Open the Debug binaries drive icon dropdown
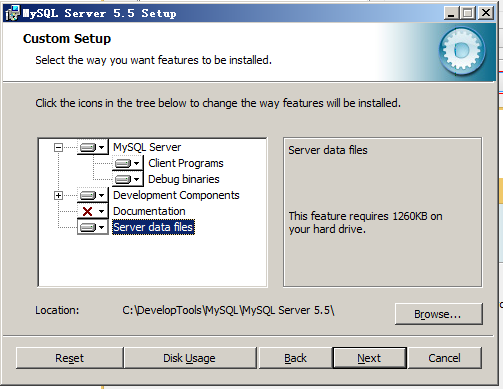The height and width of the screenshot is (389, 503). (x=128, y=179)
